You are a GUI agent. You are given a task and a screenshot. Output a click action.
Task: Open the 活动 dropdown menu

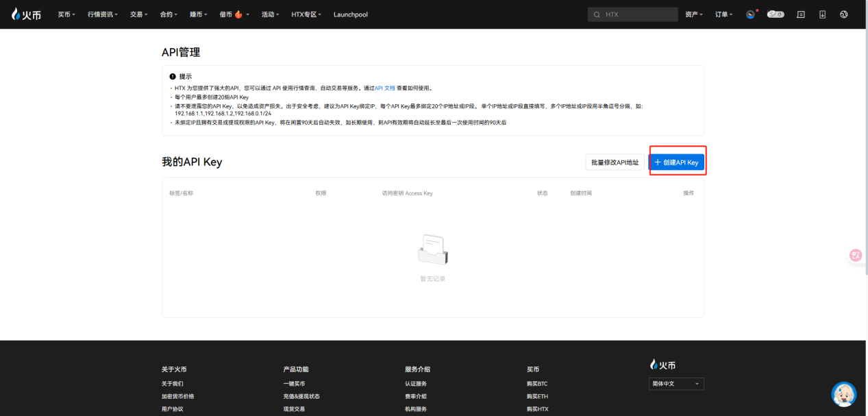point(270,14)
